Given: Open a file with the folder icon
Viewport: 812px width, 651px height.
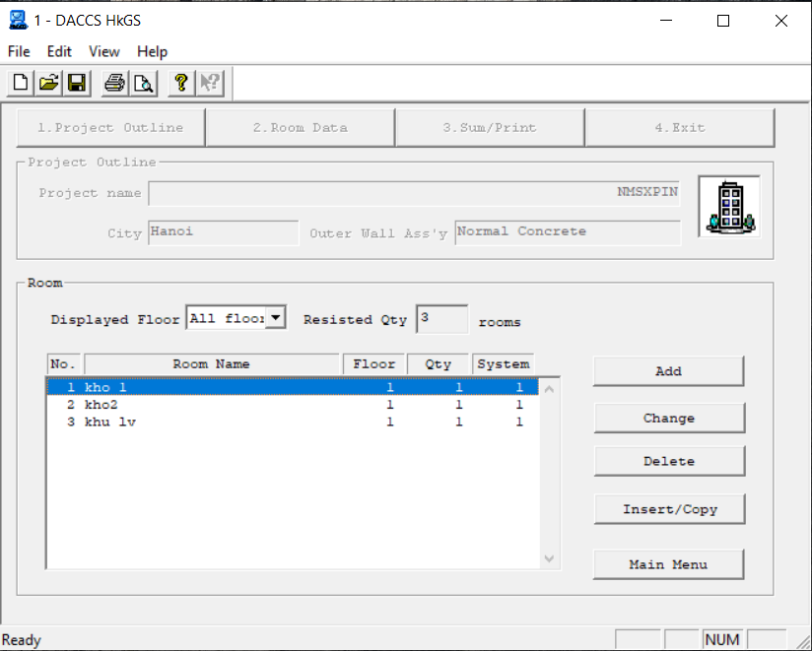Looking at the screenshot, I should pos(48,84).
